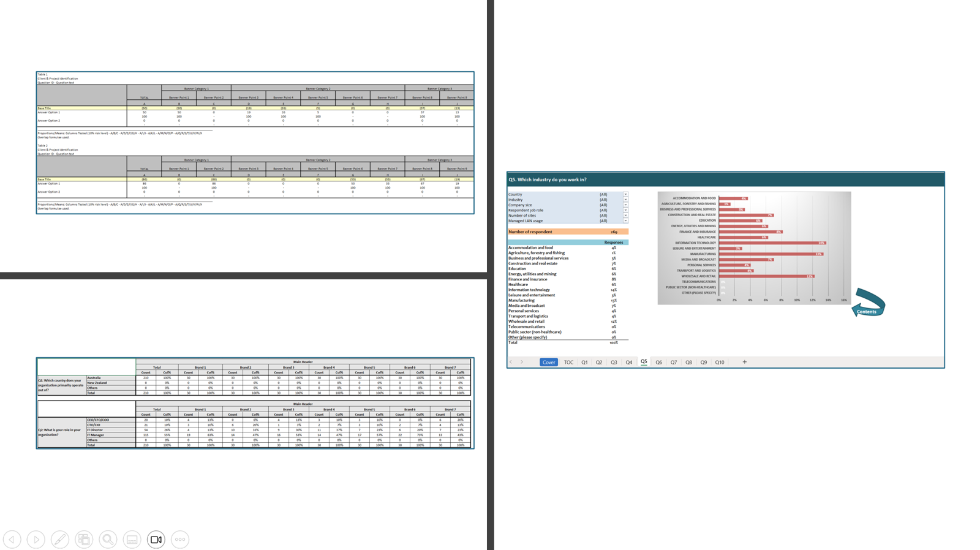Open the Company size filter dropdown
The height and width of the screenshot is (550, 980).
pyautogui.click(x=625, y=205)
